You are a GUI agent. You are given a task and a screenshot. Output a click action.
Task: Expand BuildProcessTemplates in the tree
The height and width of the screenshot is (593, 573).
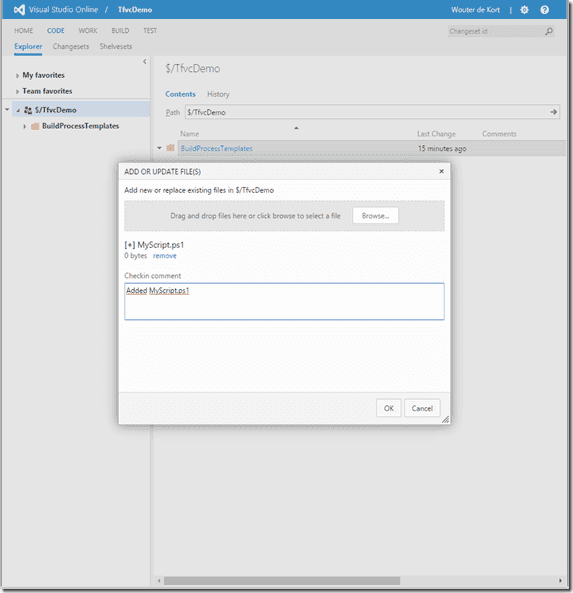click(x=25, y=126)
